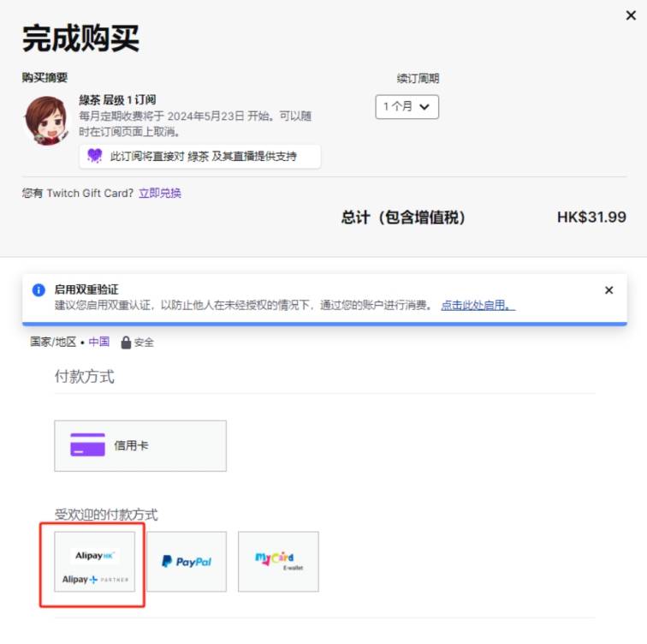Dismiss the two-factor authentication notice
This screenshot has height=644, width=647.
click(x=608, y=289)
